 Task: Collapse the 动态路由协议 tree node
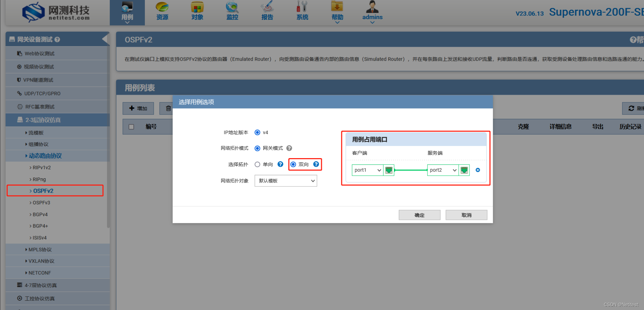point(57,156)
